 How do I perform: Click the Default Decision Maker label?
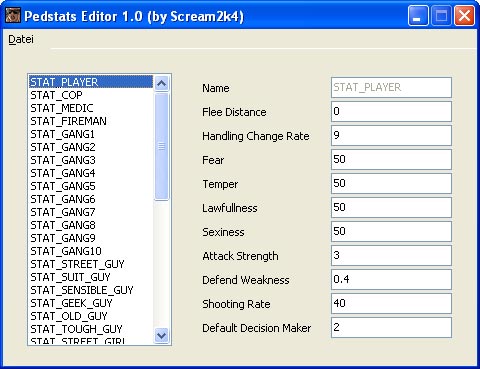256,328
